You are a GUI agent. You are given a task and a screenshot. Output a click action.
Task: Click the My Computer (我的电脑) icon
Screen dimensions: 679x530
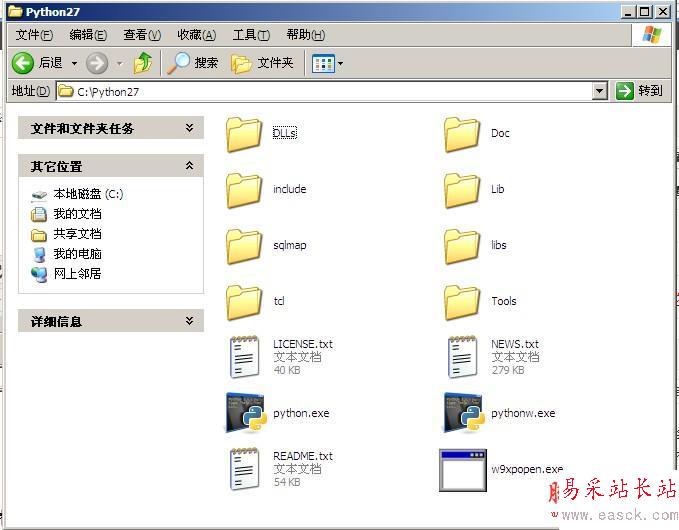(x=39, y=254)
